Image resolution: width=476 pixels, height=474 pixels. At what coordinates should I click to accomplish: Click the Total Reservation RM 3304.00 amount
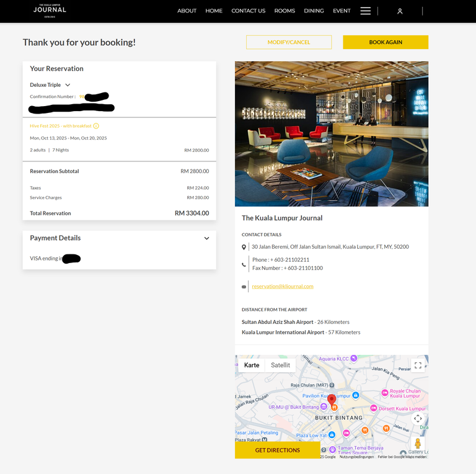pyautogui.click(x=192, y=213)
